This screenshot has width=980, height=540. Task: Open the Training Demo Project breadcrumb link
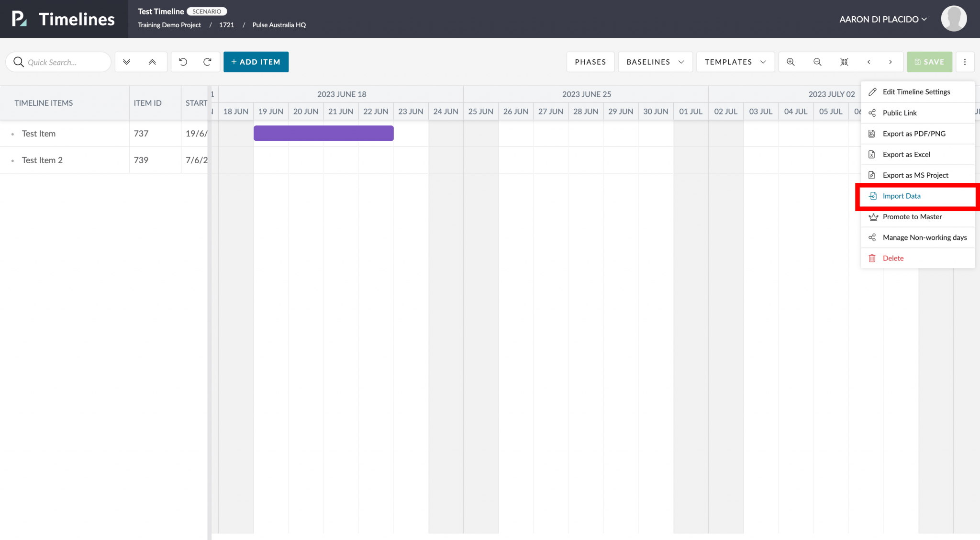click(169, 25)
